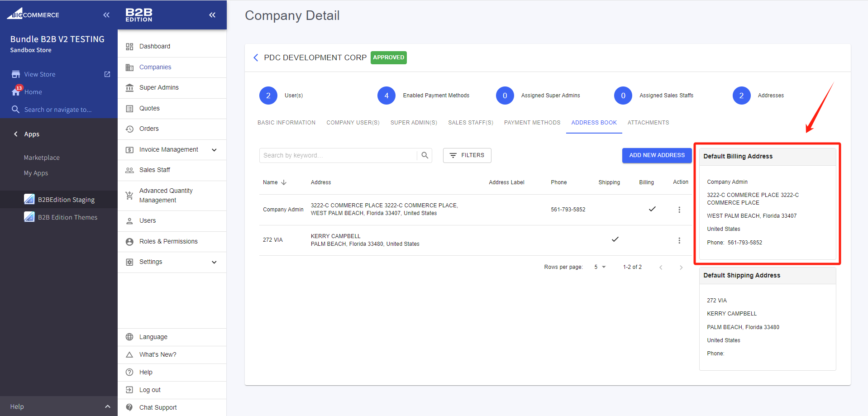The image size is (868, 416).
Task: Expand the bottom Help panel chevron
Action: click(x=108, y=406)
